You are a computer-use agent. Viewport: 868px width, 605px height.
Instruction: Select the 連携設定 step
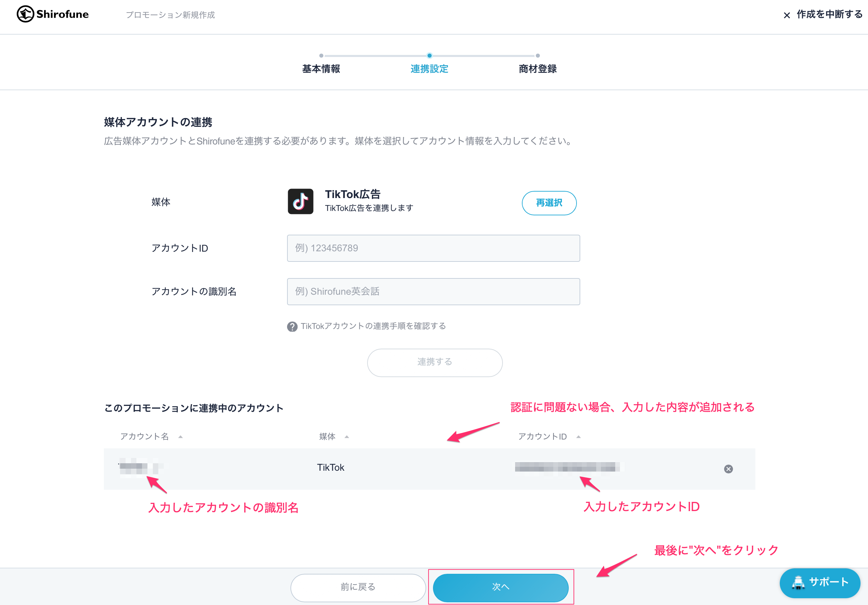click(x=430, y=69)
